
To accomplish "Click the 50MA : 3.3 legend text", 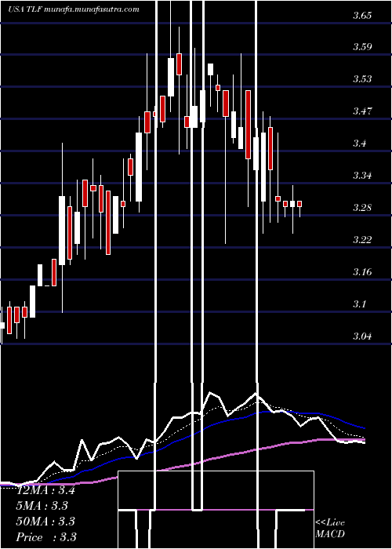I will (45, 522).
